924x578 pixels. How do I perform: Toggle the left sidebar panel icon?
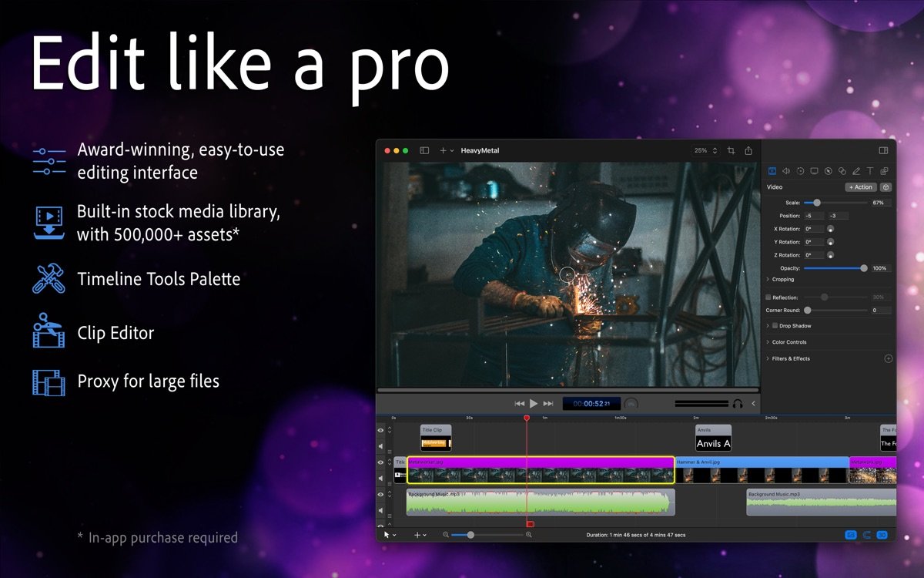[424, 151]
